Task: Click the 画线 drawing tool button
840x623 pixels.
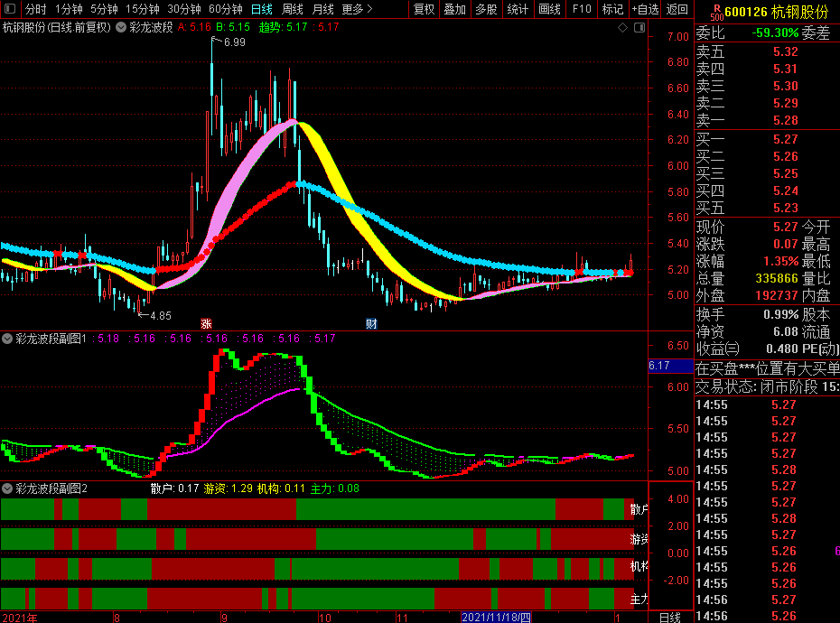Action: pos(549,9)
